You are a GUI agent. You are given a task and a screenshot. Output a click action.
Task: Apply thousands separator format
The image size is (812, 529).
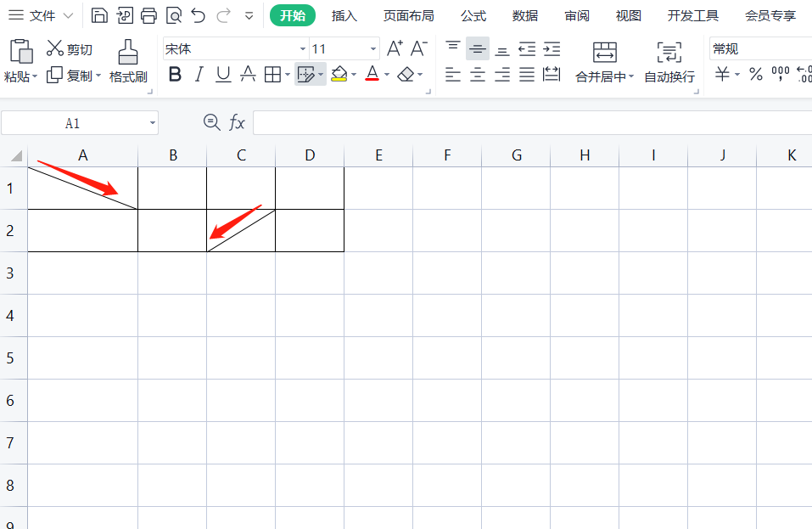[781, 74]
